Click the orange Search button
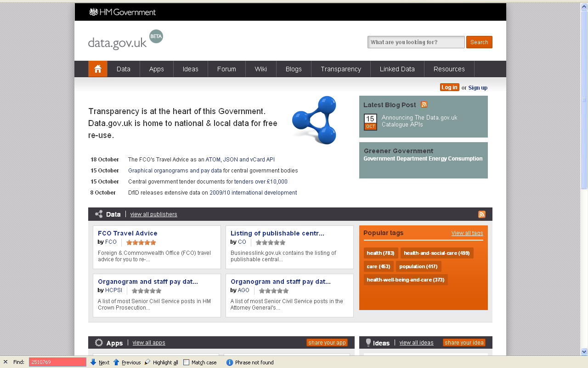This screenshot has height=368, width=588. pos(479,42)
